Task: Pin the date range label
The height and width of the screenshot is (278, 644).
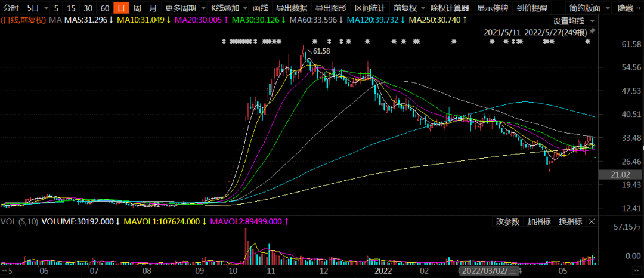Action: click(x=592, y=31)
